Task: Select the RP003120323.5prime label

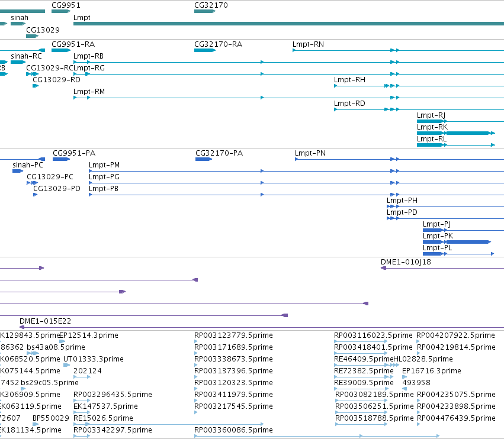Action: pos(233,383)
